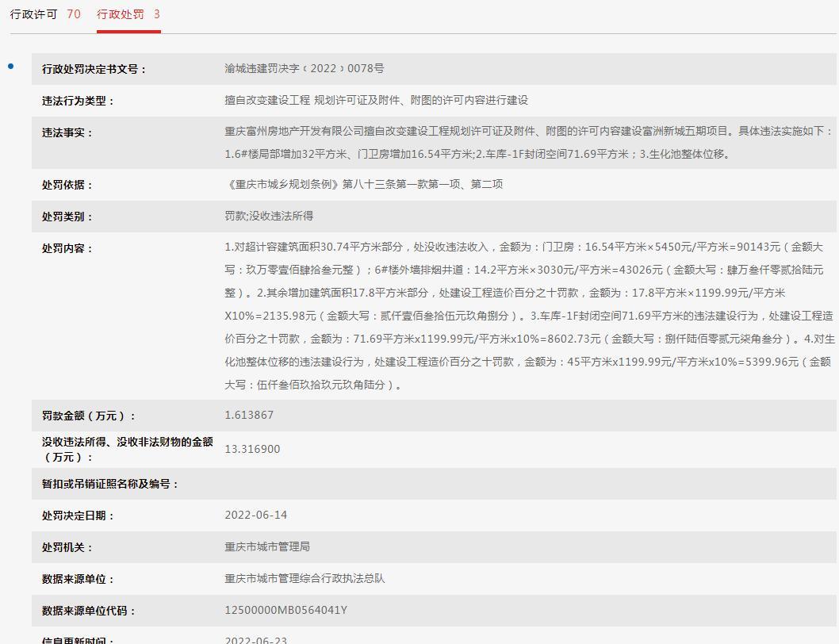
Task: Click label 数据来源单位
Action: [78, 579]
